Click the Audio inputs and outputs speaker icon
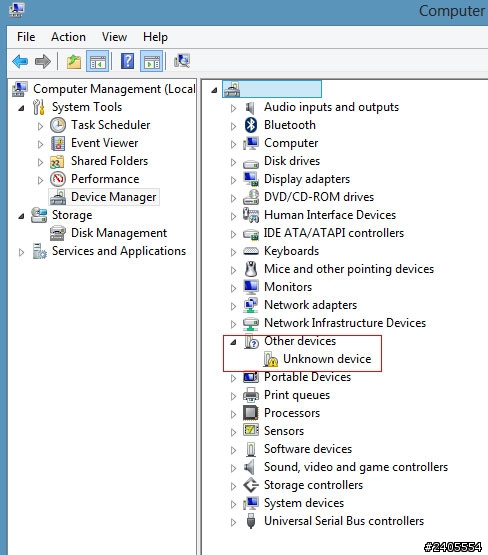Screen dimensions: 488x555 tap(250, 107)
